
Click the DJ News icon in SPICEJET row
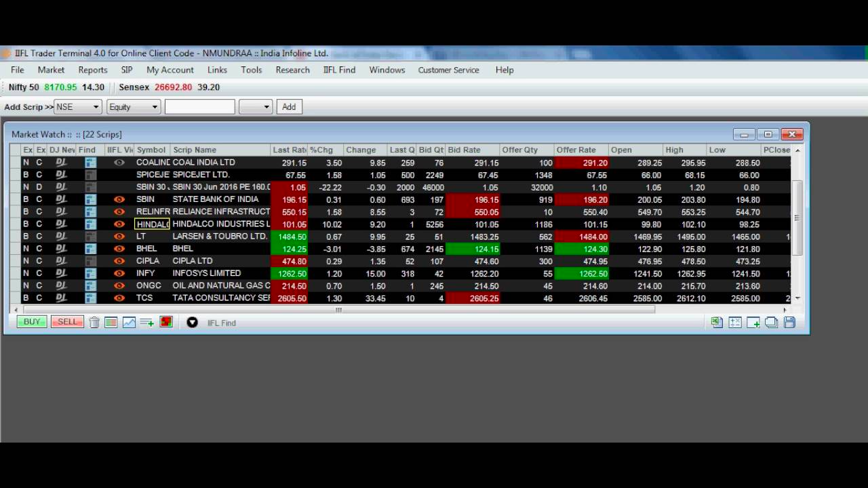click(x=61, y=175)
